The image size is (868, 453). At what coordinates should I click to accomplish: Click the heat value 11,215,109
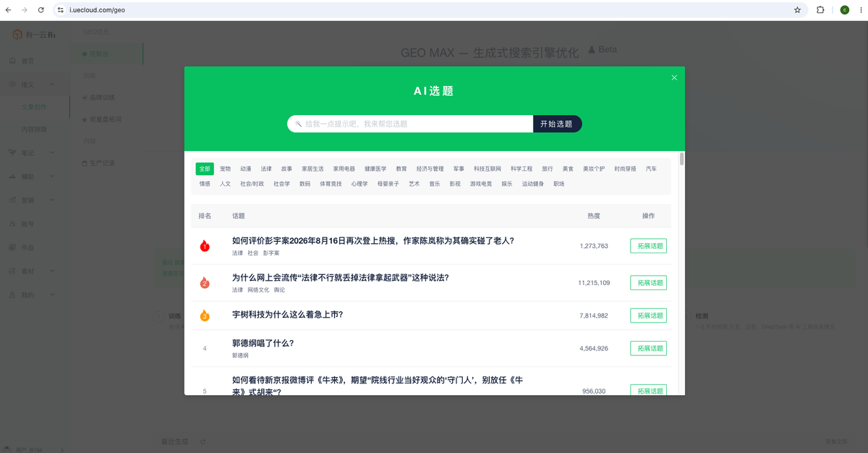(594, 283)
